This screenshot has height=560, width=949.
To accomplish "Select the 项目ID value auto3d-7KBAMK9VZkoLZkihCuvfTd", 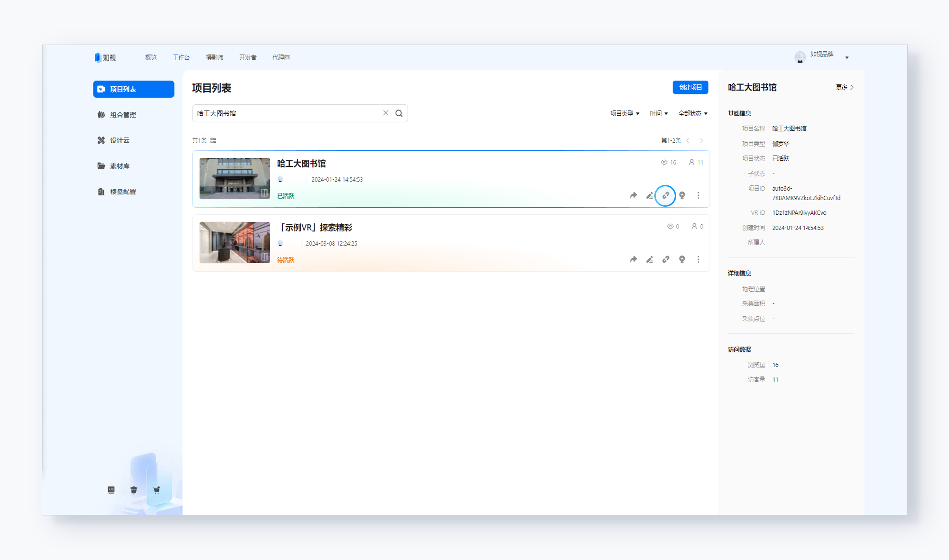I will click(806, 193).
